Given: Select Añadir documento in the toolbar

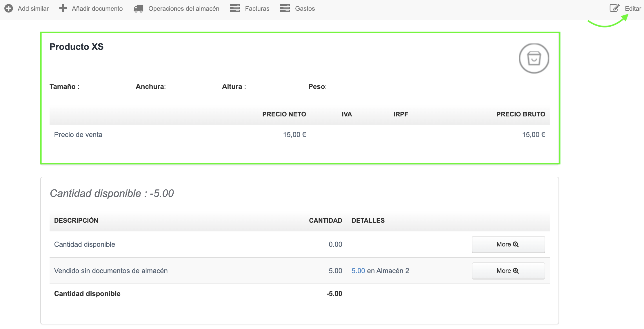Looking at the screenshot, I should point(97,9).
